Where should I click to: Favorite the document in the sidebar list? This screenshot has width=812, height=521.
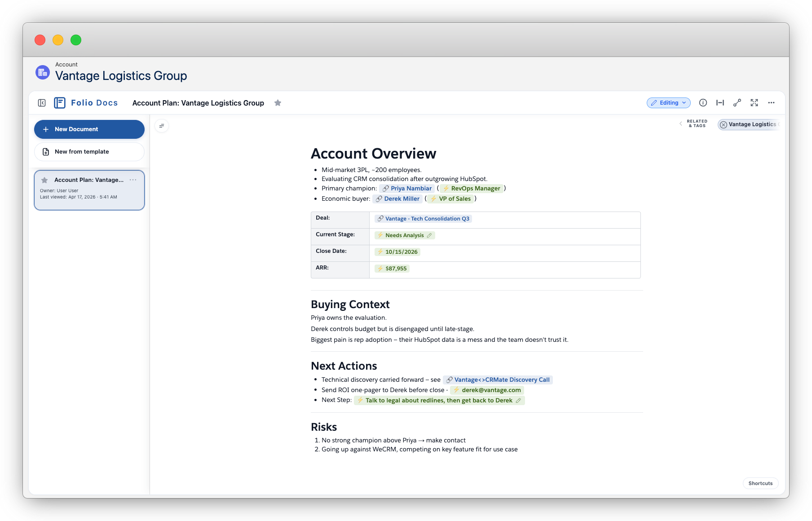pos(44,180)
